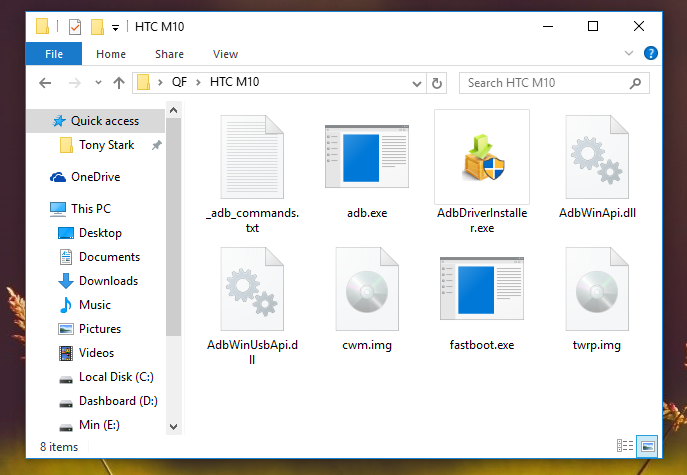Go back with the Back arrow
This screenshot has height=475, width=687.
click(x=45, y=83)
